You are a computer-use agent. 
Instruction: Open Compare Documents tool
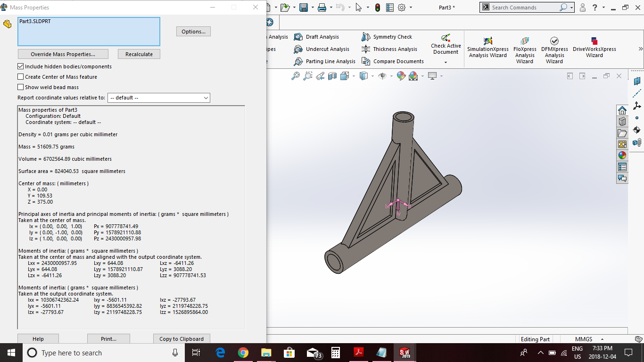(392, 61)
